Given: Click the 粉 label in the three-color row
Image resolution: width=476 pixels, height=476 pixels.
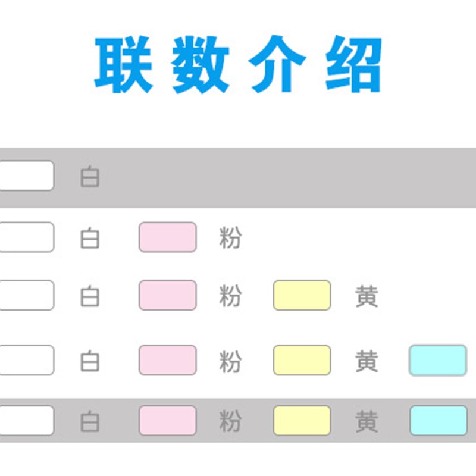Looking at the screenshot, I should 230,296.
